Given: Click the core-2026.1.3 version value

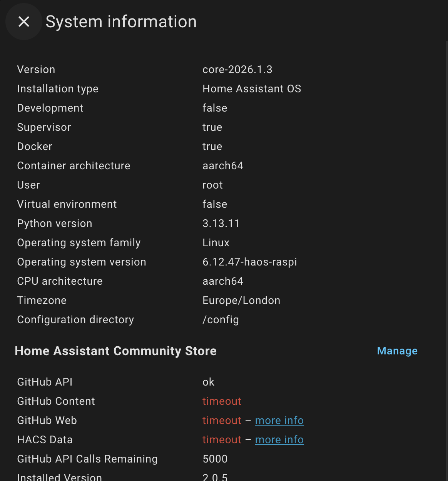Looking at the screenshot, I should pyautogui.click(x=237, y=70).
